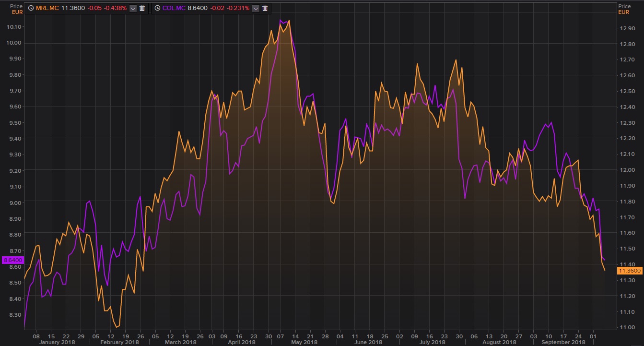The height and width of the screenshot is (346, 644).
Task: Click the July 2018 month label
Action: (432, 342)
